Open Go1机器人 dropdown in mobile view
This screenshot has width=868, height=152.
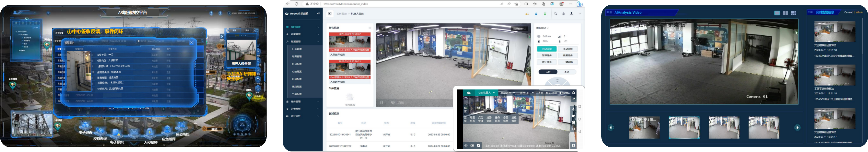pos(486,93)
